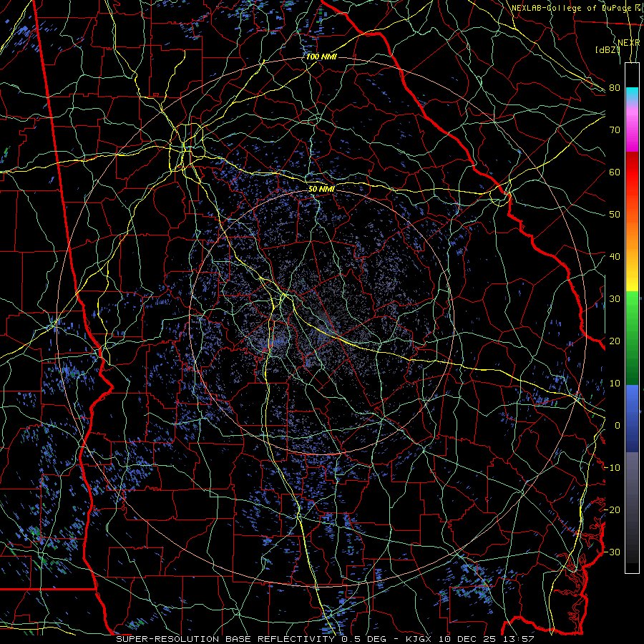Click the positive 10 value on the dBZ scale

pyautogui.click(x=615, y=384)
